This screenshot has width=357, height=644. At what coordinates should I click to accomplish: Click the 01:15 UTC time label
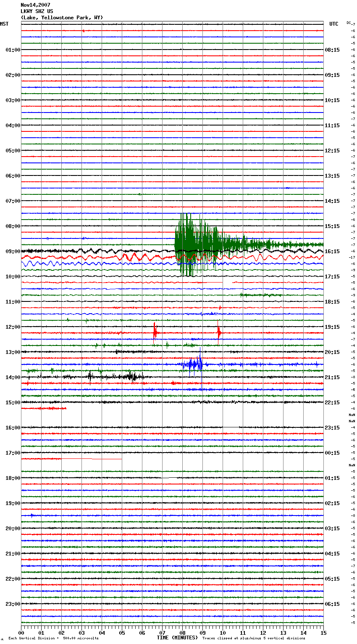tap(332, 478)
